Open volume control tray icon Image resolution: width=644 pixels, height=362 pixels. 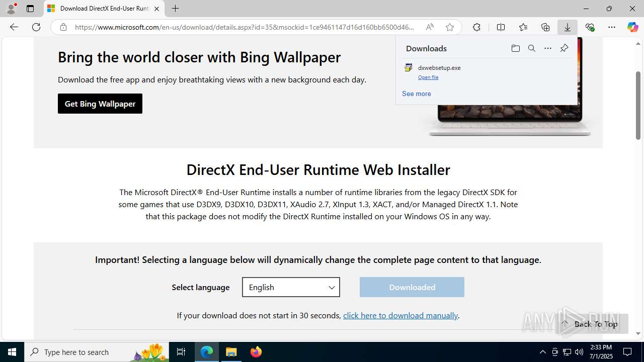pyautogui.click(x=579, y=352)
